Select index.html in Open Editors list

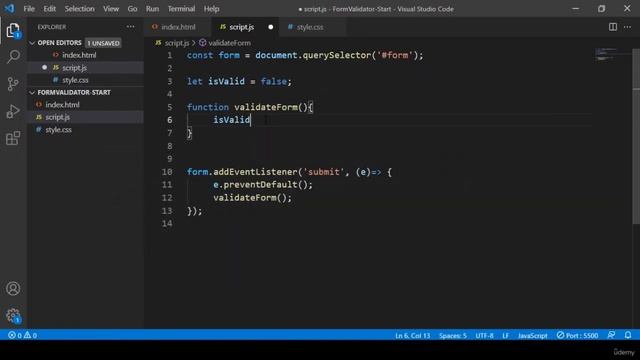[85, 55]
